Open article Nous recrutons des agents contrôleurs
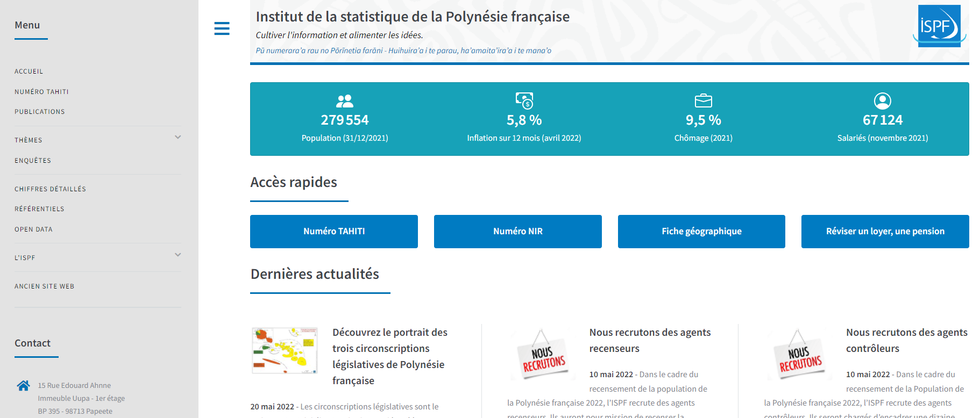This screenshot has height=418, width=980. [x=907, y=340]
